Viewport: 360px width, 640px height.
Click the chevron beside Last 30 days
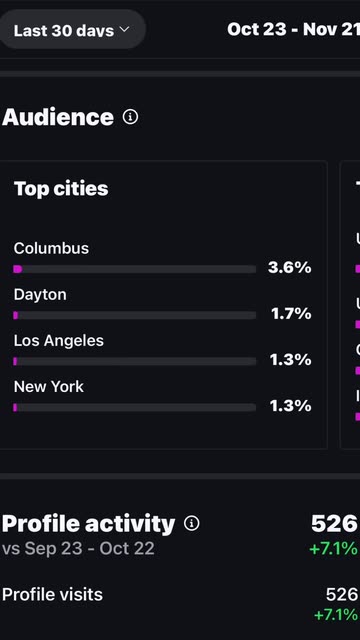coord(124,29)
